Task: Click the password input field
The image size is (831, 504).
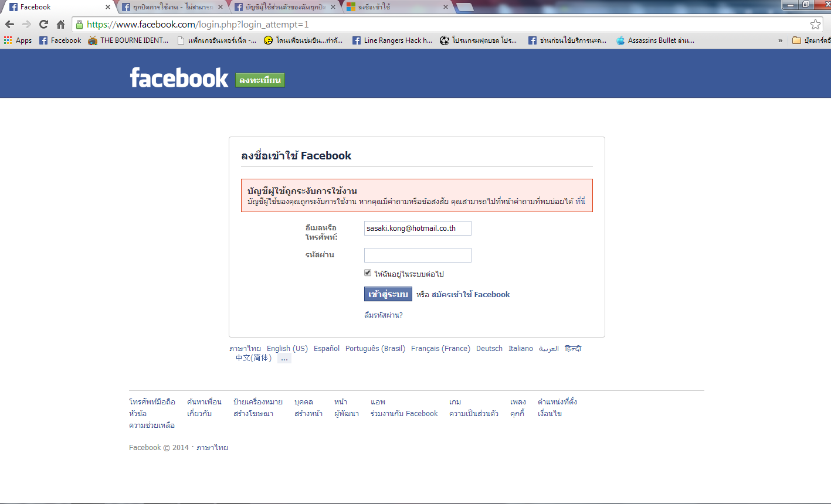Action: click(x=418, y=256)
